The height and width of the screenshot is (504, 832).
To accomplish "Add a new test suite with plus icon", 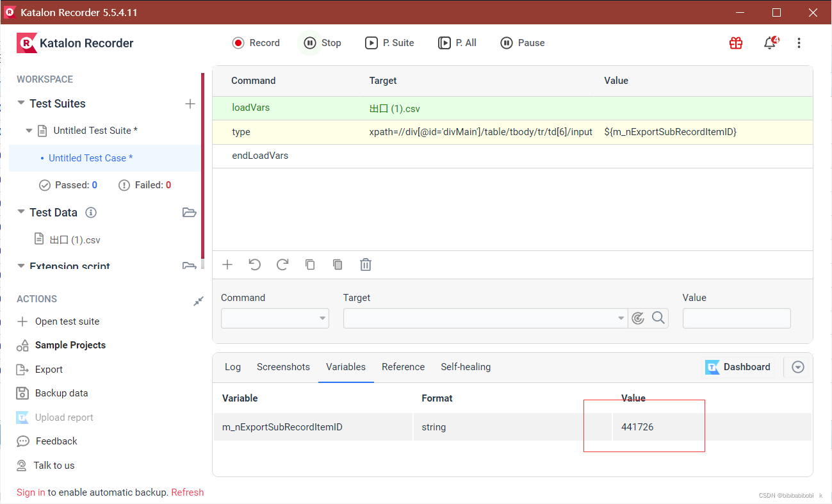I will tap(190, 104).
